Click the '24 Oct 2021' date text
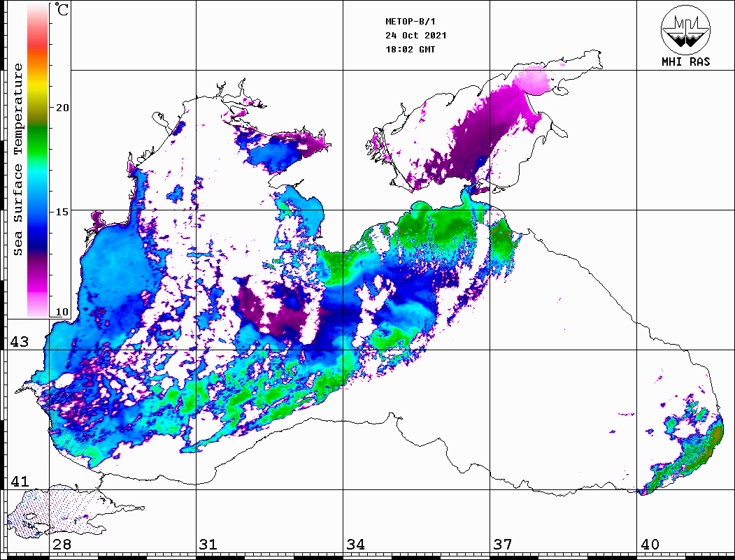 [416, 36]
